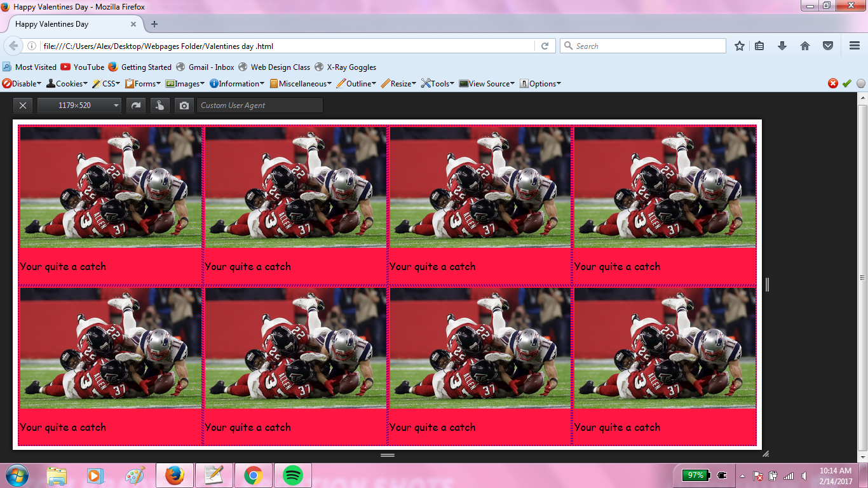Click the first football image in top row
868x488 pixels.
(x=111, y=187)
